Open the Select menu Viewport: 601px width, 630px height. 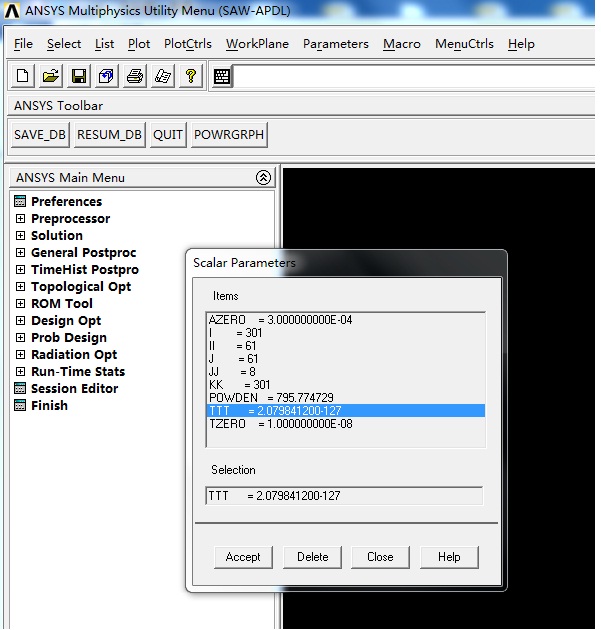64,43
